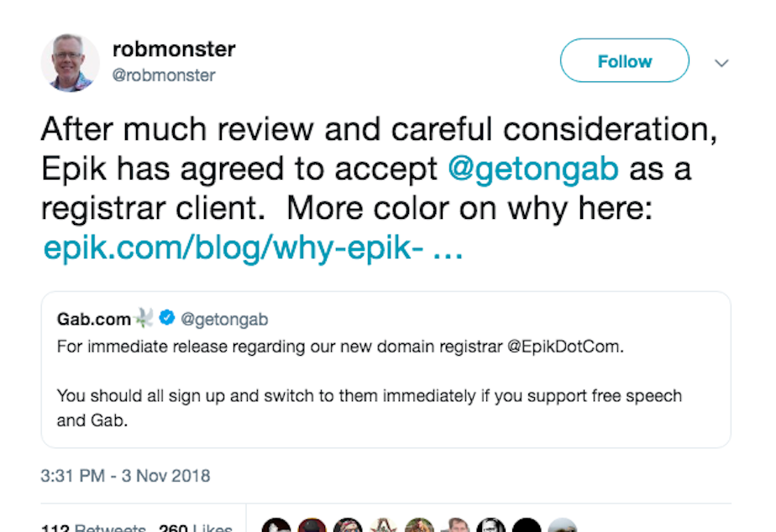The image size is (776, 532).
Task: Open robmonster's profile picture
Action: pyautogui.click(x=71, y=63)
